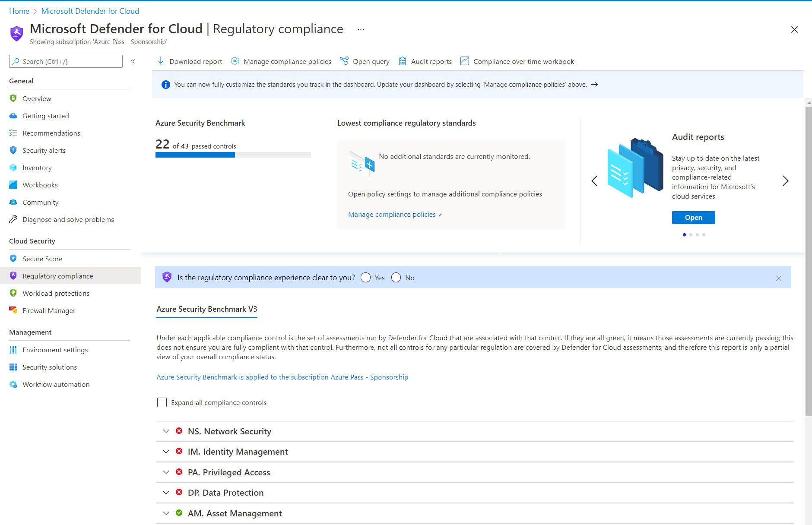Screen dimensions: 812x525
Task: Click the vertical page scrollbar
Action: pyautogui.click(x=809, y=262)
